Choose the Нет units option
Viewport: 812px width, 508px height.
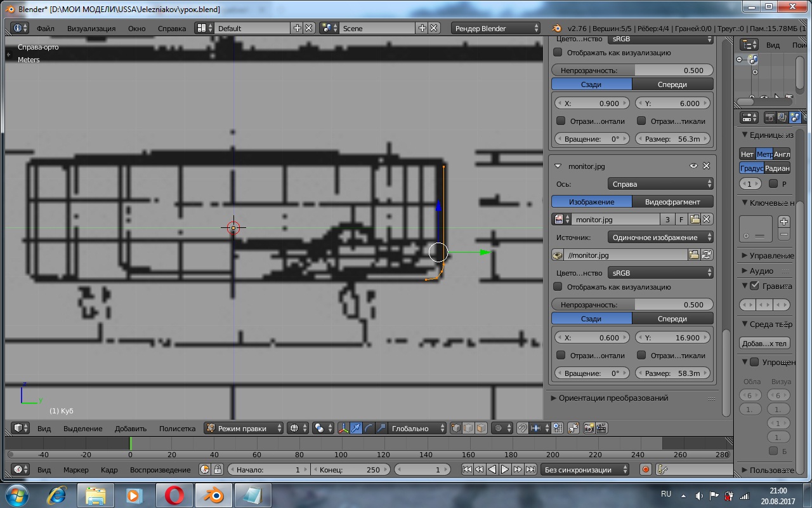coord(747,154)
